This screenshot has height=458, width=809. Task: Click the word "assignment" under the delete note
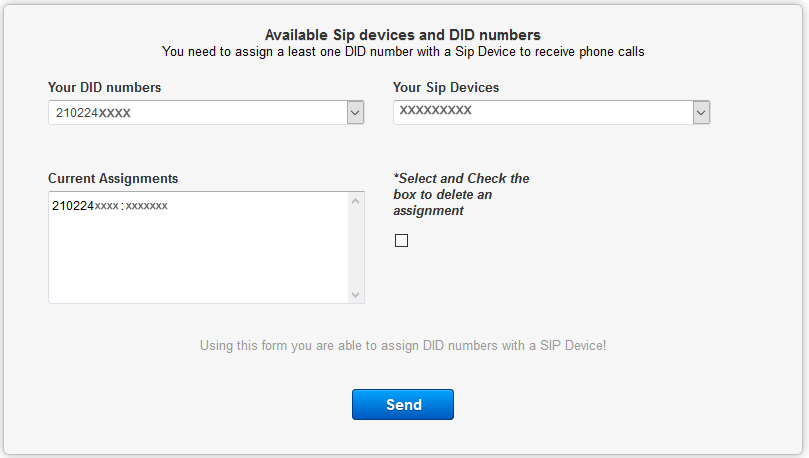[428, 211]
